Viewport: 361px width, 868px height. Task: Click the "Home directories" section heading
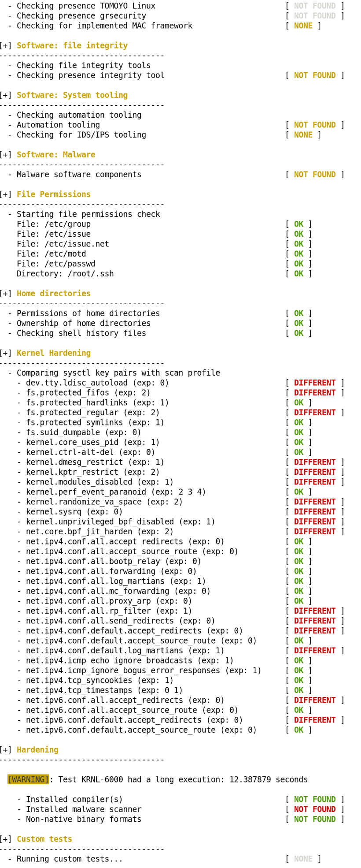point(53,294)
